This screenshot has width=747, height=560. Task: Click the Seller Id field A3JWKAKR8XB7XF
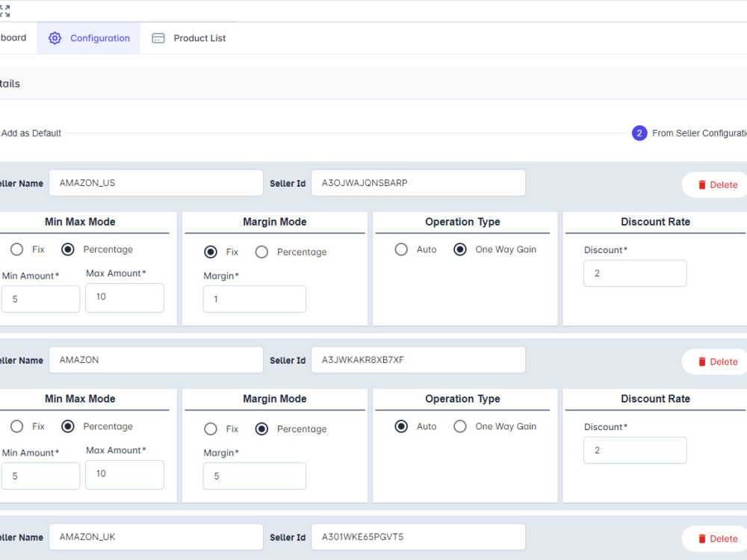point(418,360)
